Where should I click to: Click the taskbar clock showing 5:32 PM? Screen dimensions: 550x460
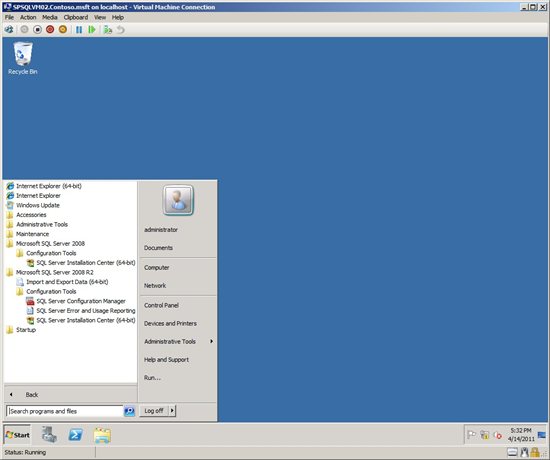521,435
